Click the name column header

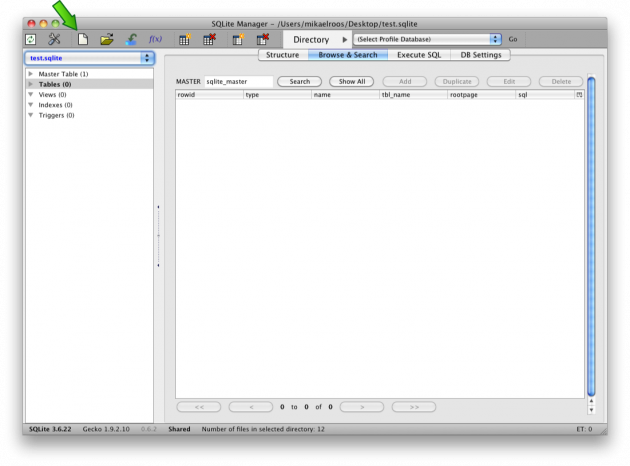(346, 95)
